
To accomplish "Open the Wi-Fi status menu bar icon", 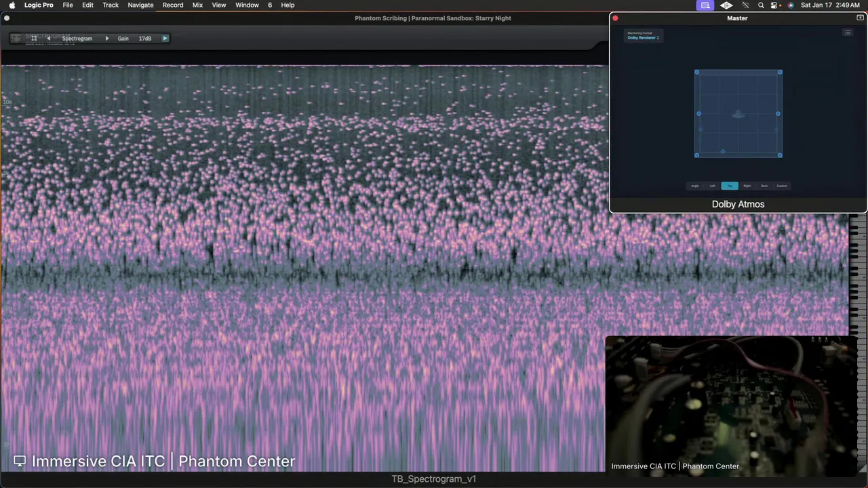I will click(x=745, y=5).
